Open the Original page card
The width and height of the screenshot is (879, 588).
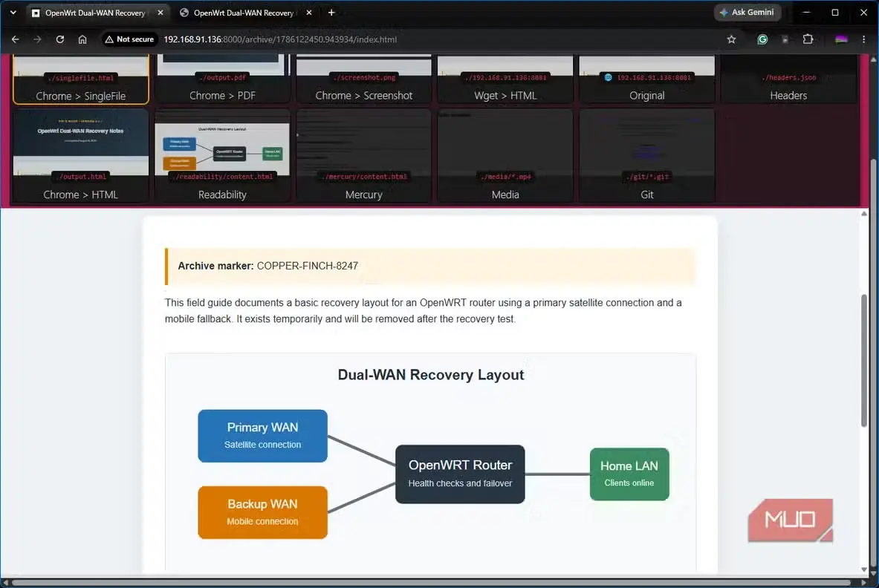pos(647,79)
